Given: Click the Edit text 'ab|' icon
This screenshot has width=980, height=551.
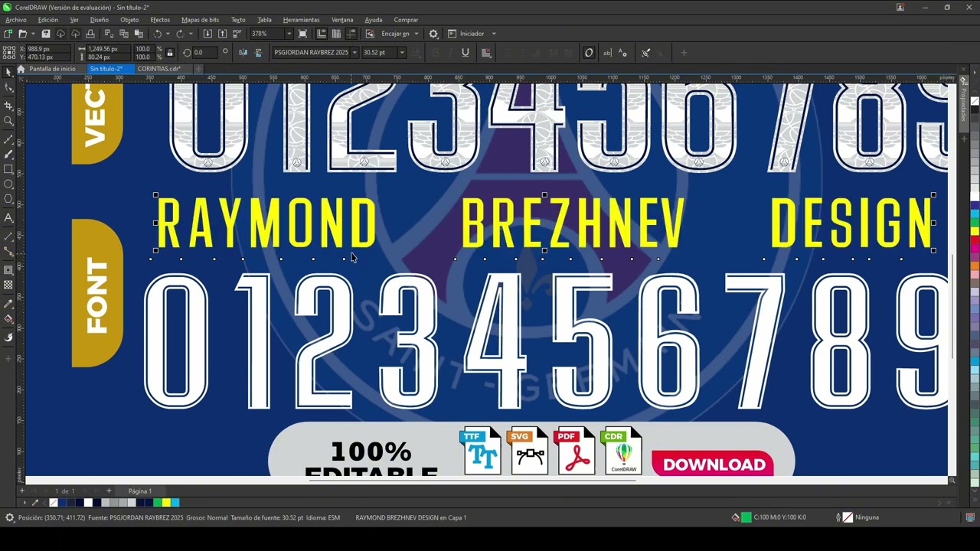Looking at the screenshot, I should pyautogui.click(x=608, y=53).
